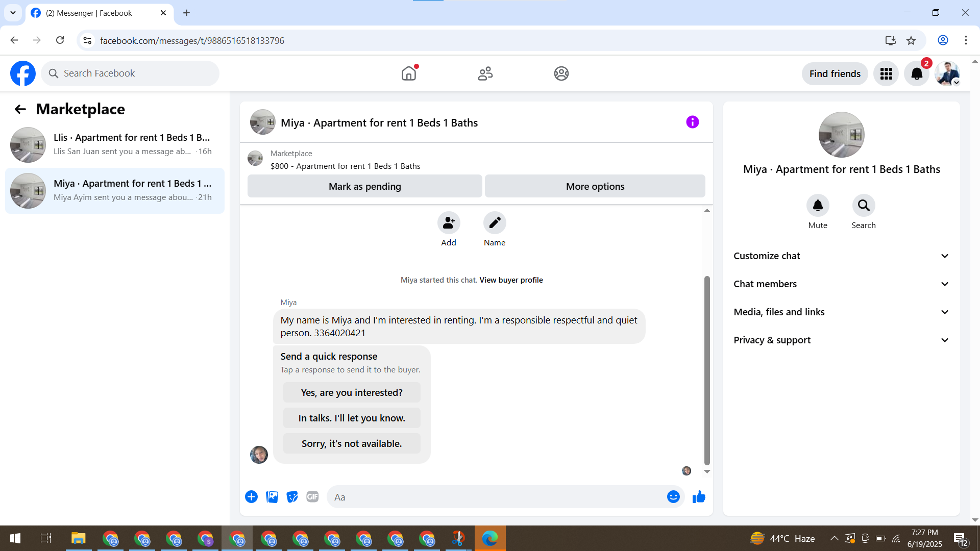Open Llis apartment conversation
Viewport: 980px width, 551px height.
(x=115, y=145)
